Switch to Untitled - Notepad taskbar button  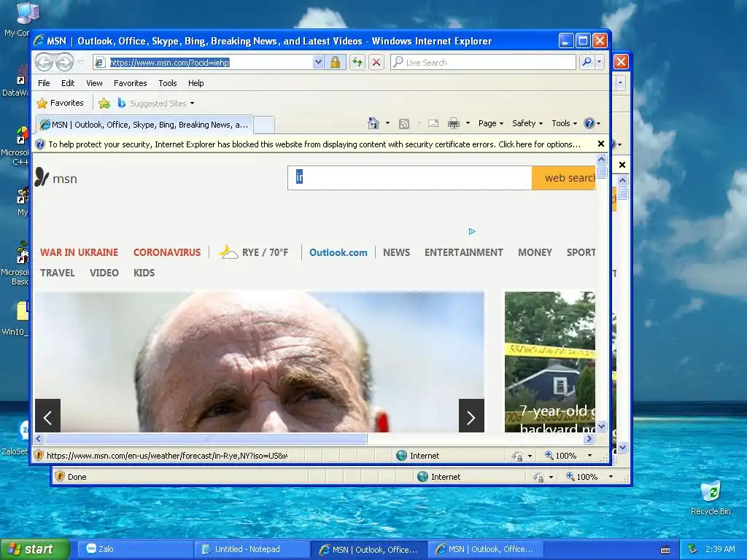[252, 549]
